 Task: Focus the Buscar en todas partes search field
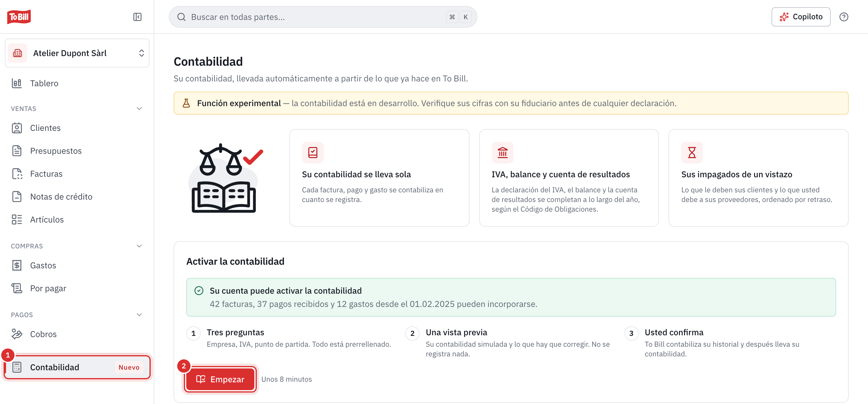pos(323,17)
